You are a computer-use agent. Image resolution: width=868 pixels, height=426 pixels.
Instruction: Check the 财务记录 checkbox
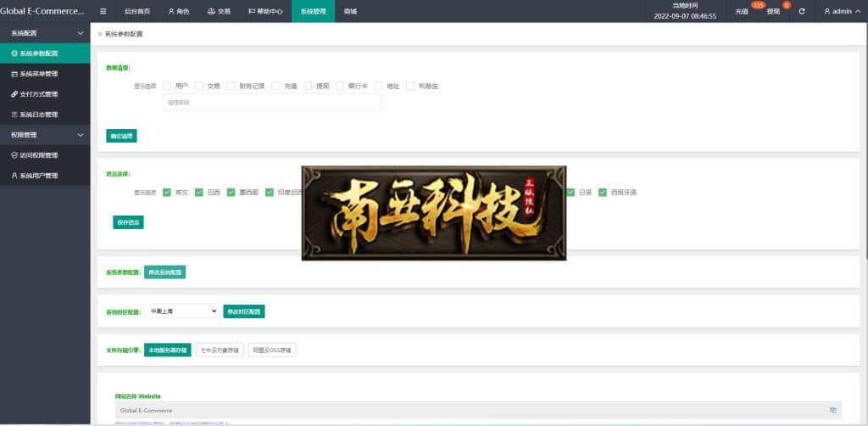pos(231,86)
